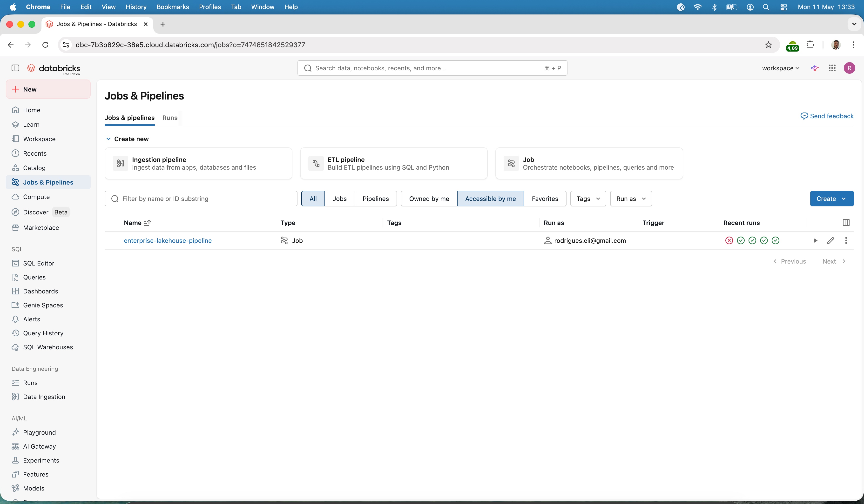Edit the enterprise-lakehouse-pipeline job with the pencil

pyautogui.click(x=830, y=240)
